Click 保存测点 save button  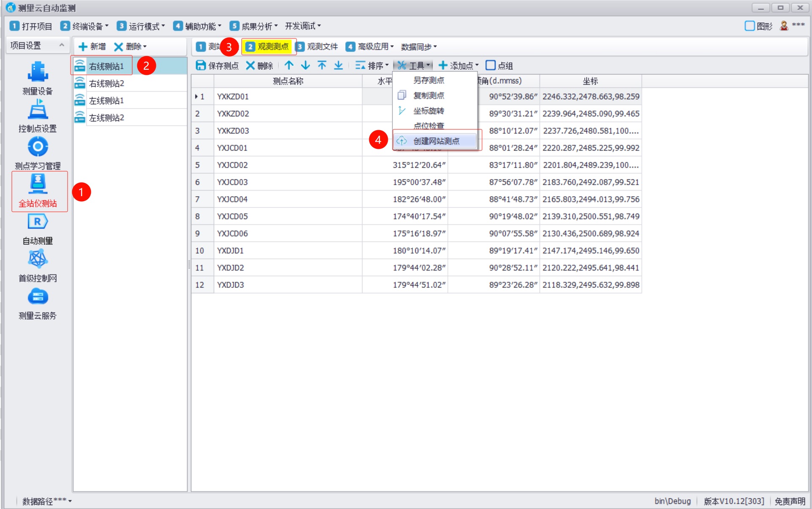tap(218, 66)
